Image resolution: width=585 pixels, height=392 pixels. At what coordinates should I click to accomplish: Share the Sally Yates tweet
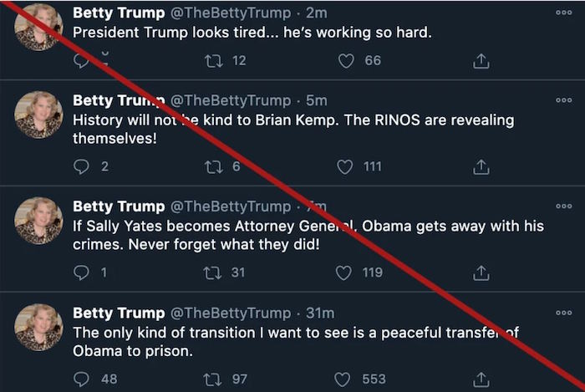[481, 273]
